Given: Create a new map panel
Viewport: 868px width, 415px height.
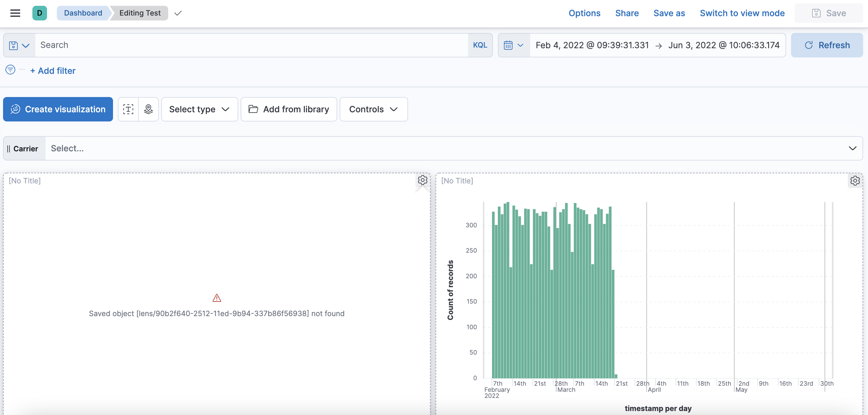Looking at the screenshot, I should 148,109.
